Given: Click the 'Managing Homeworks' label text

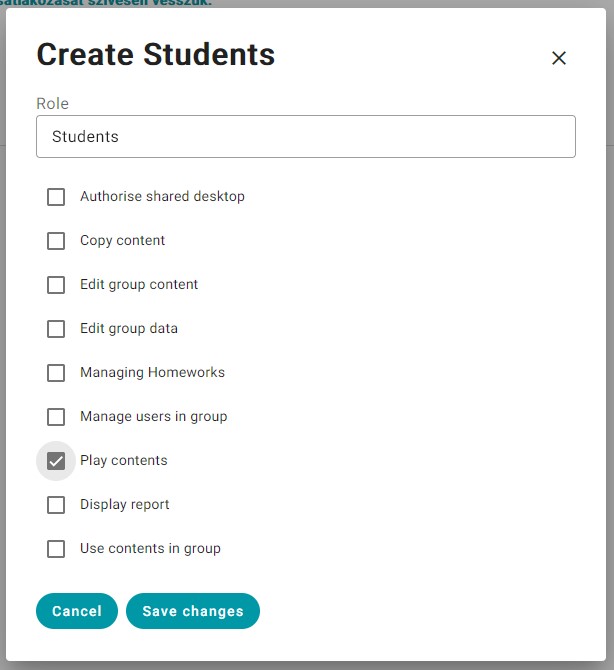Looking at the screenshot, I should [x=152, y=373].
